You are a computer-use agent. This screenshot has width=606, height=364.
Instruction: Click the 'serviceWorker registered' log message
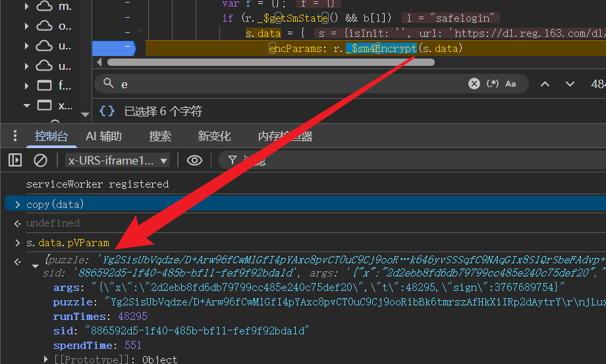(x=97, y=184)
